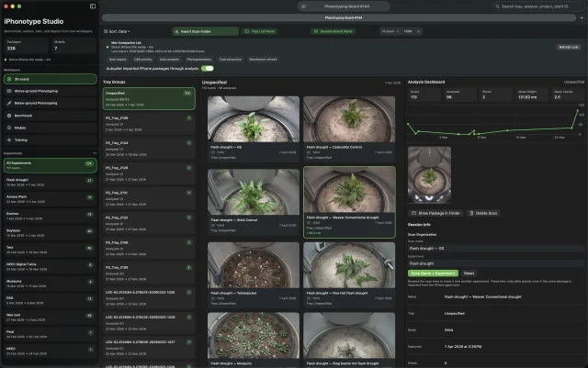Click the Delete Scan button
Screen dimensions: 588x368
click(x=483, y=213)
